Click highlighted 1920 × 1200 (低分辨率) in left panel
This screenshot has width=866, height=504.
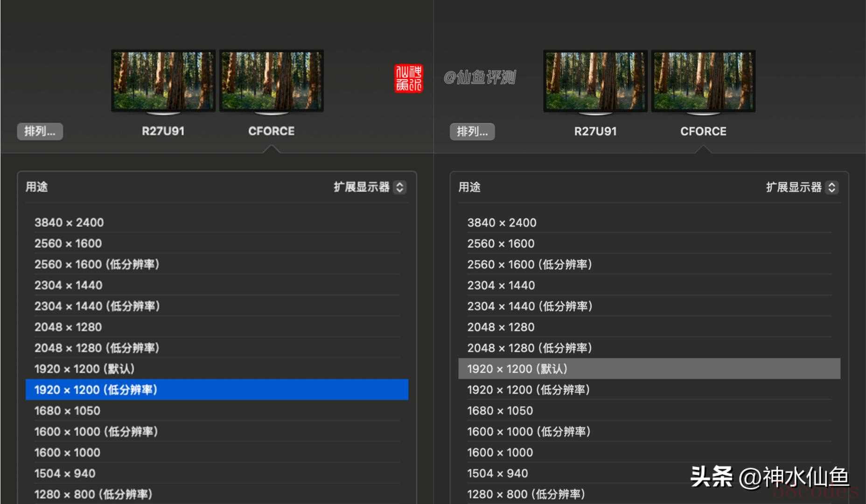coord(96,390)
